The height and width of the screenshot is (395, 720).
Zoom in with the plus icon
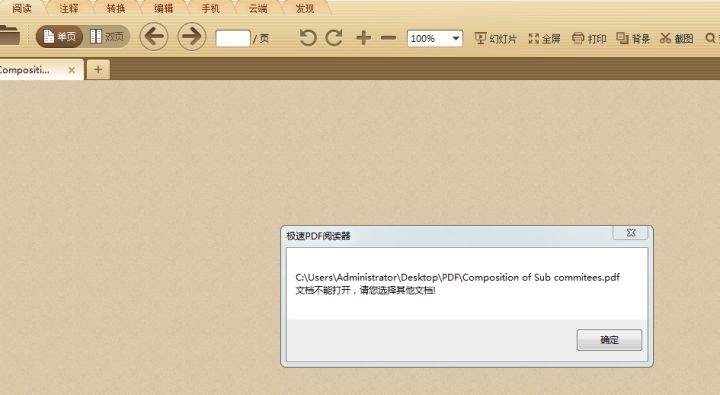(363, 38)
